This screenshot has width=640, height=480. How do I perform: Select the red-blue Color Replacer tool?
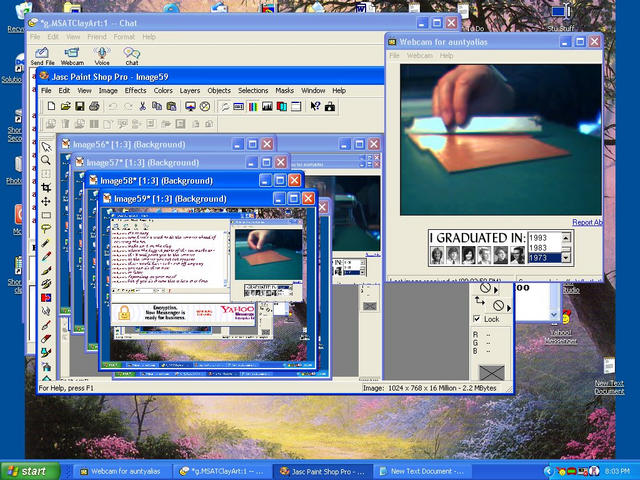[x=46, y=298]
